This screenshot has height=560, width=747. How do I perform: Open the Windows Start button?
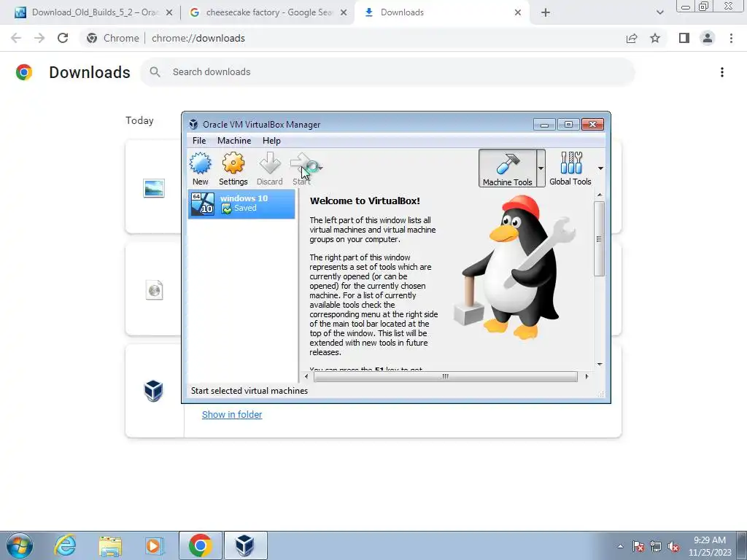(x=20, y=545)
